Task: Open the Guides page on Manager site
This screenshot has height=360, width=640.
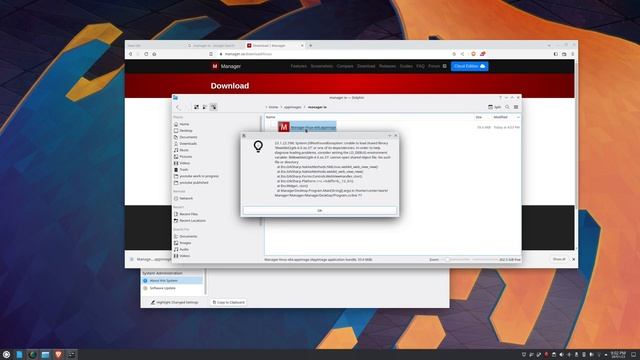Action: click(x=406, y=66)
